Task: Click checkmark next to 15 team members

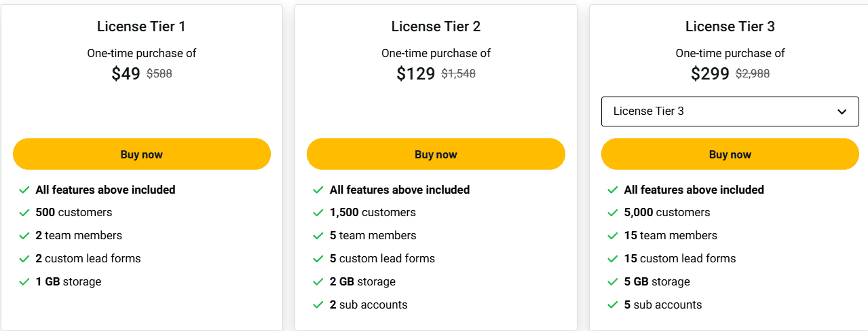Action: point(613,236)
